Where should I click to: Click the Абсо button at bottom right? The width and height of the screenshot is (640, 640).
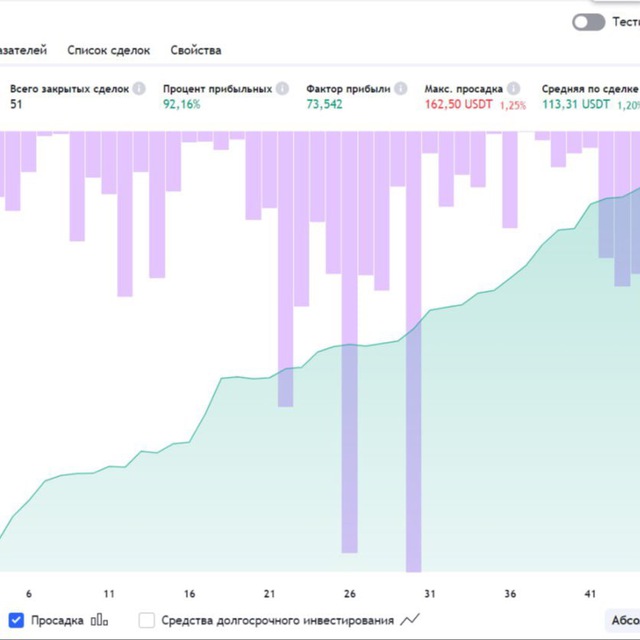point(623,620)
